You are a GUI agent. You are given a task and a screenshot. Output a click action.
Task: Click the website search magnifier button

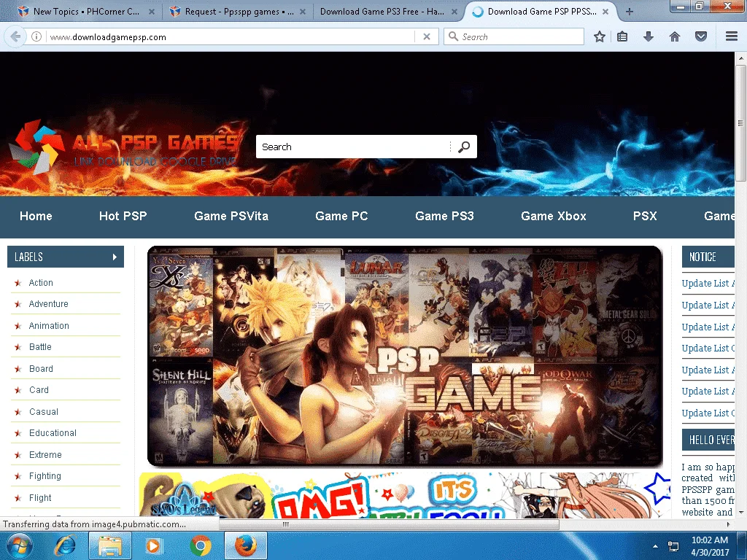464,147
